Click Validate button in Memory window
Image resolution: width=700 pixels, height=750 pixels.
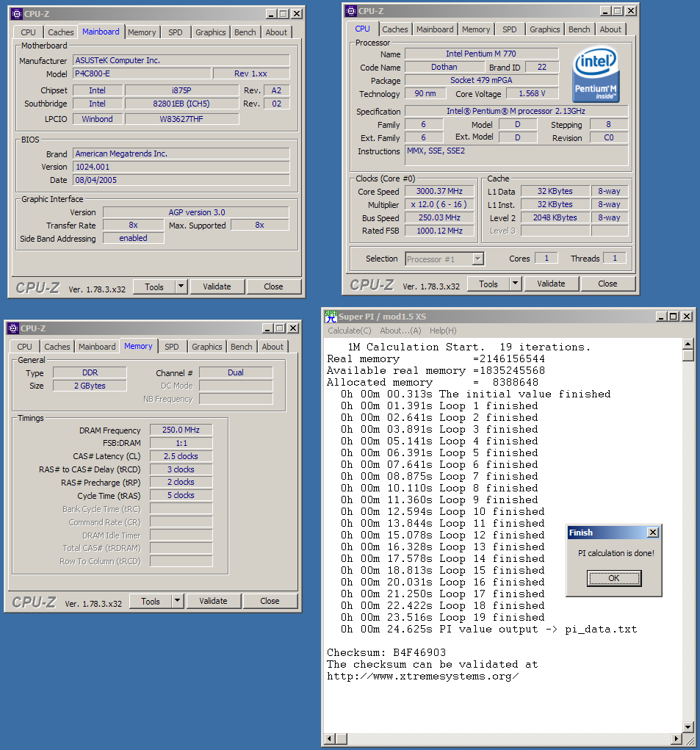coord(213,601)
